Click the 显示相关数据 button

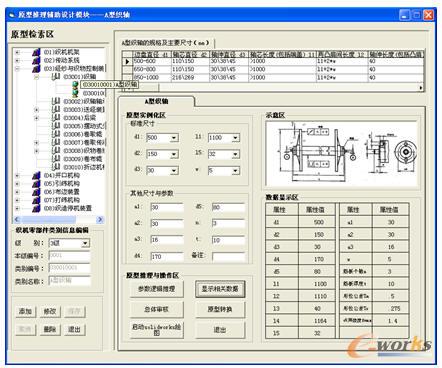220,289
